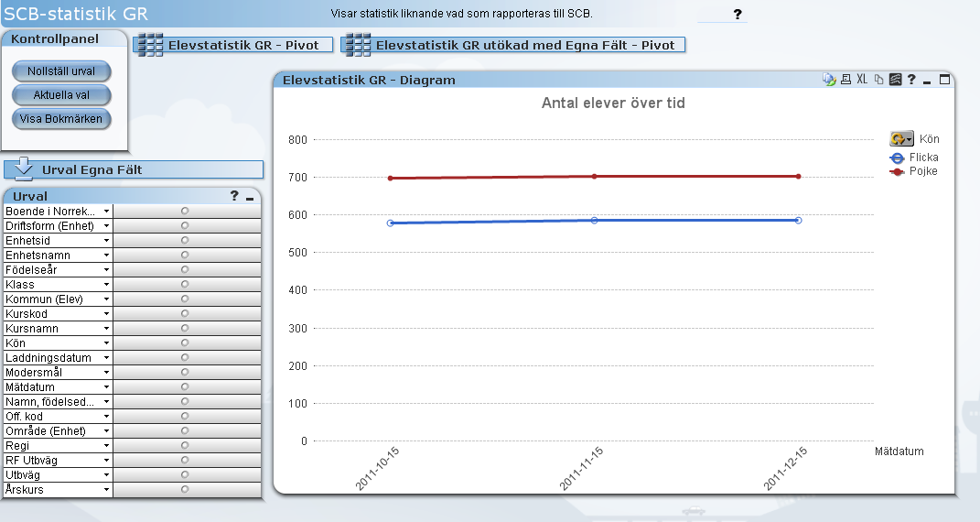Click the selection indicator in the Regi row
The height and width of the screenshot is (522, 980).
[185, 446]
